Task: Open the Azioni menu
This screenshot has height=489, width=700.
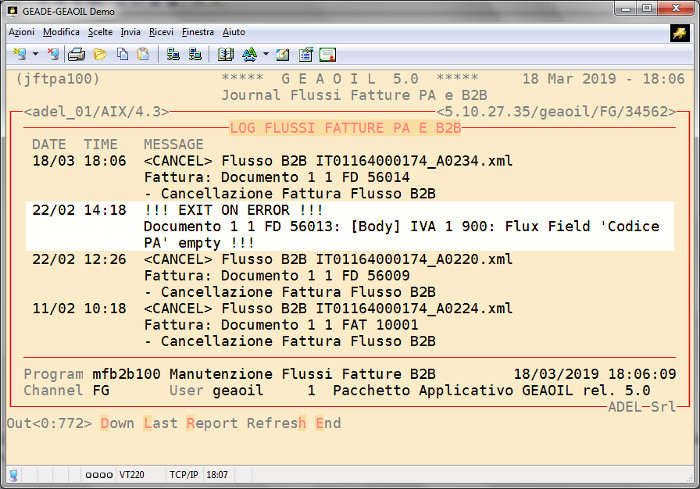Action: 21,32
